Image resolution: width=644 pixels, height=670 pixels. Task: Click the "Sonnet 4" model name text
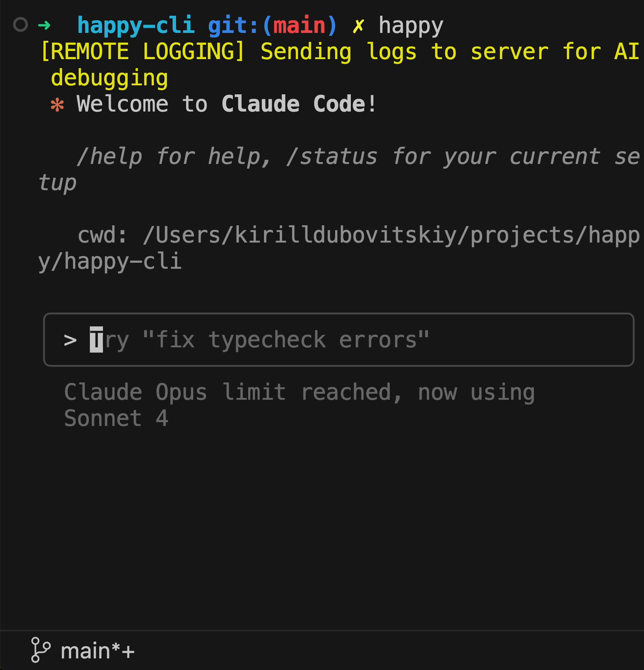pyautogui.click(x=116, y=418)
